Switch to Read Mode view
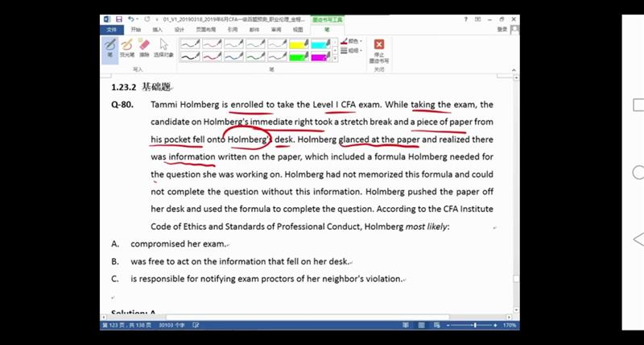This screenshot has height=345, width=644. pos(406,326)
